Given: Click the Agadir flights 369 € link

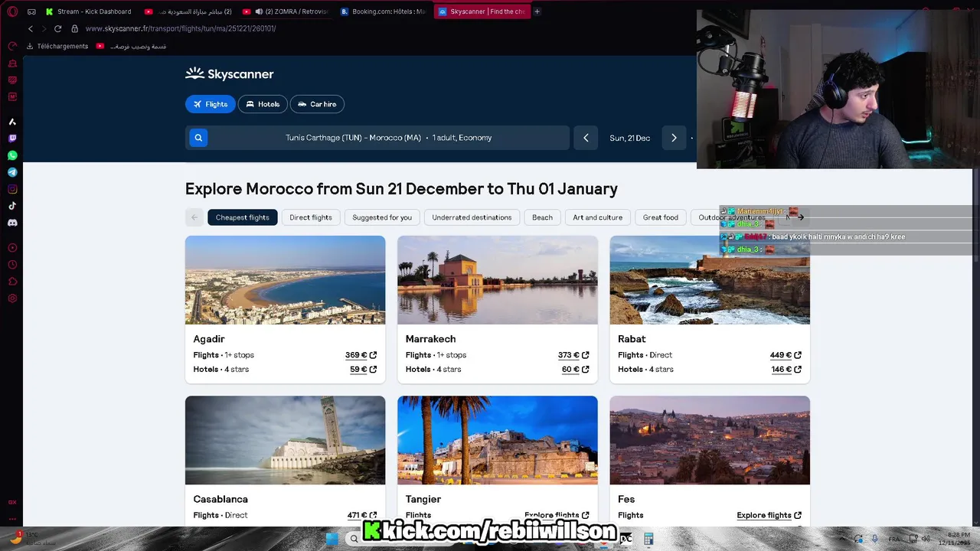Looking at the screenshot, I should pyautogui.click(x=361, y=355).
